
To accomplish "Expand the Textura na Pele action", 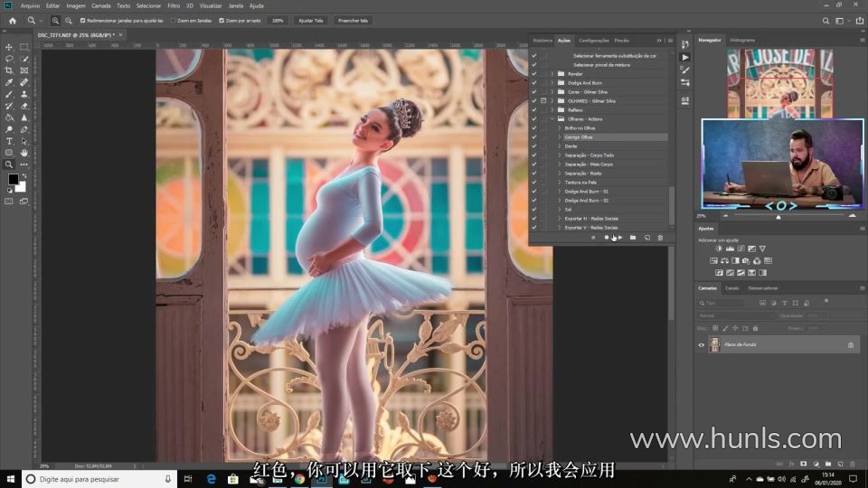I will coord(559,182).
